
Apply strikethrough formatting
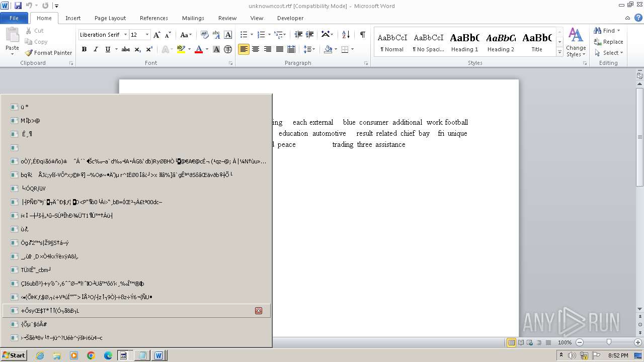click(126, 49)
